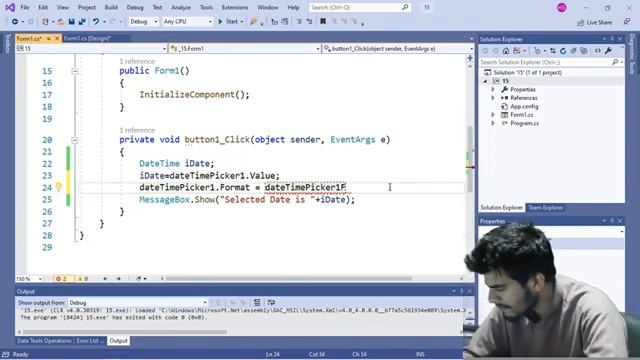Click the Visual Studio search box
Image resolution: width=640 pixels, height=360 pixels.
[x=360, y=7]
